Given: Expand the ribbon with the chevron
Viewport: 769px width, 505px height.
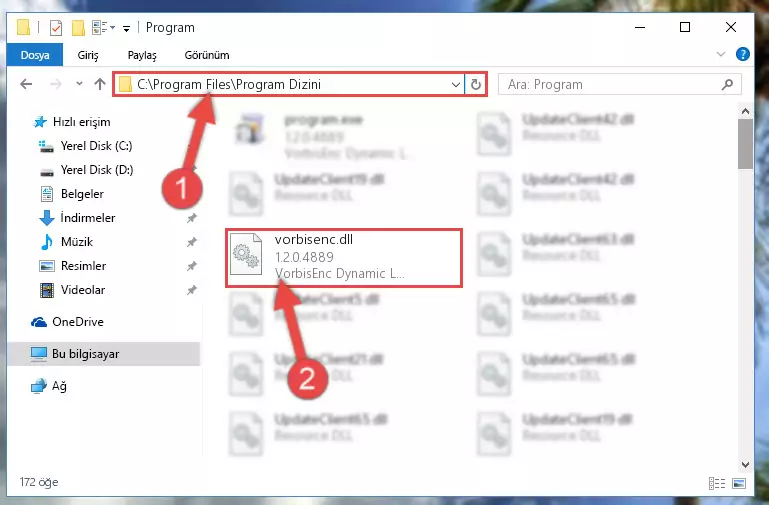Looking at the screenshot, I should coord(720,54).
